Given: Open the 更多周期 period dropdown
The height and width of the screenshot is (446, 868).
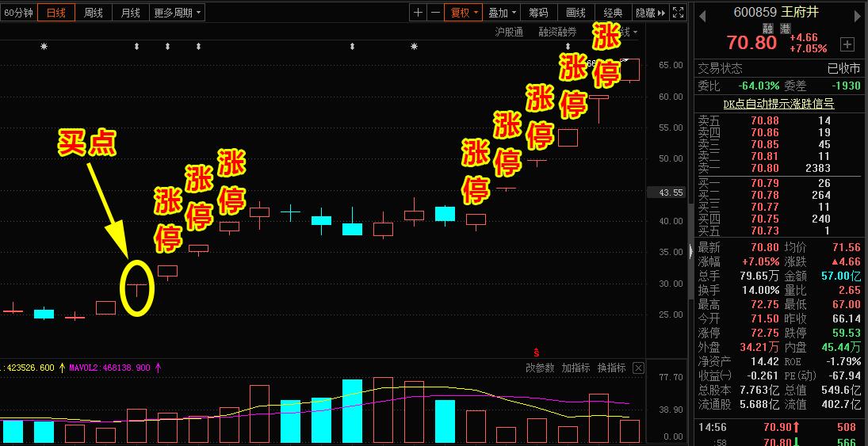Looking at the screenshot, I should 177,13.
